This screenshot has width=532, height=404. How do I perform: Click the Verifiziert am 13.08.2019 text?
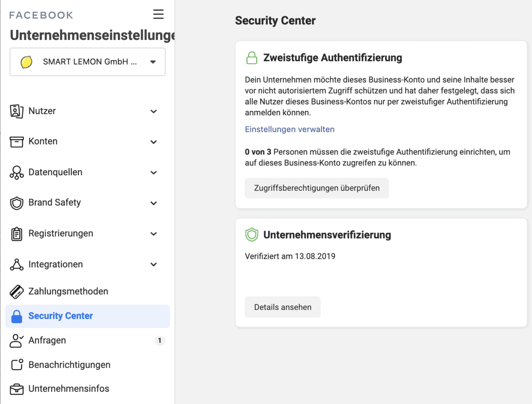point(290,256)
